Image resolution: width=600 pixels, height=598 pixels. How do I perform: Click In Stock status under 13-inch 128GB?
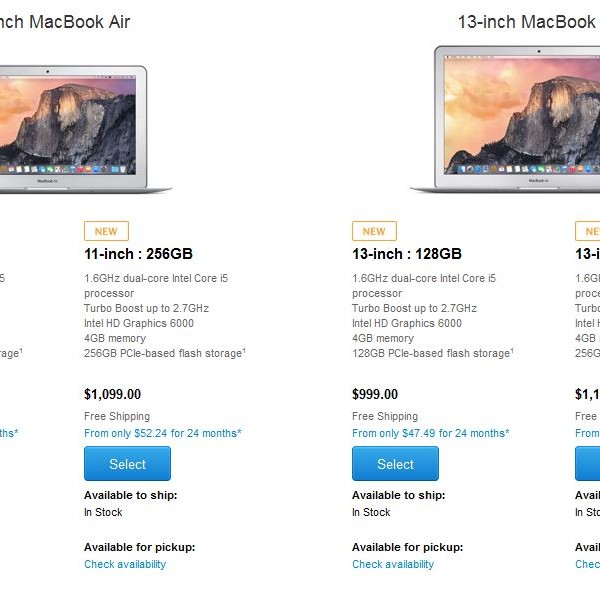click(371, 512)
